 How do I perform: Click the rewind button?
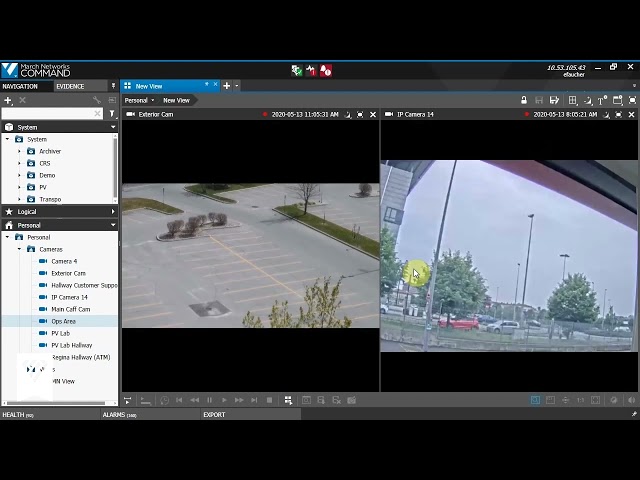[195, 400]
